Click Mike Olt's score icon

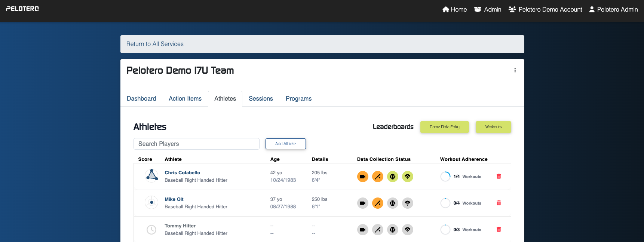pyautogui.click(x=151, y=202)
